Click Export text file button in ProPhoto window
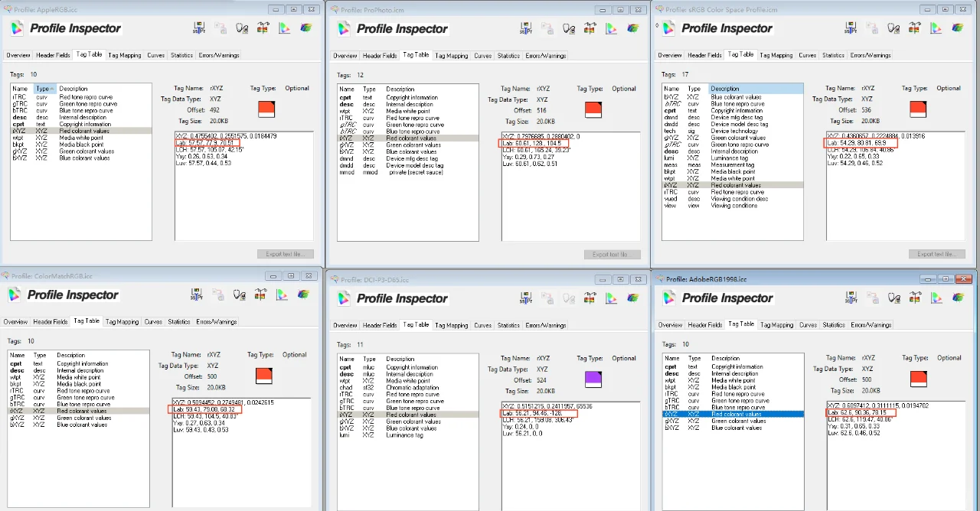The image size is (980, 511). coord(612,254)
